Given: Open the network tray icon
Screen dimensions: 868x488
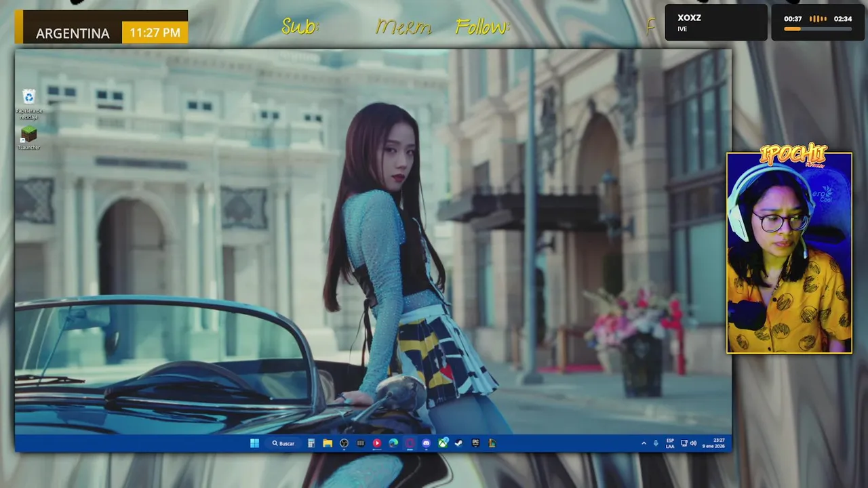Looking at the screenshot, I should pos(684,443).
